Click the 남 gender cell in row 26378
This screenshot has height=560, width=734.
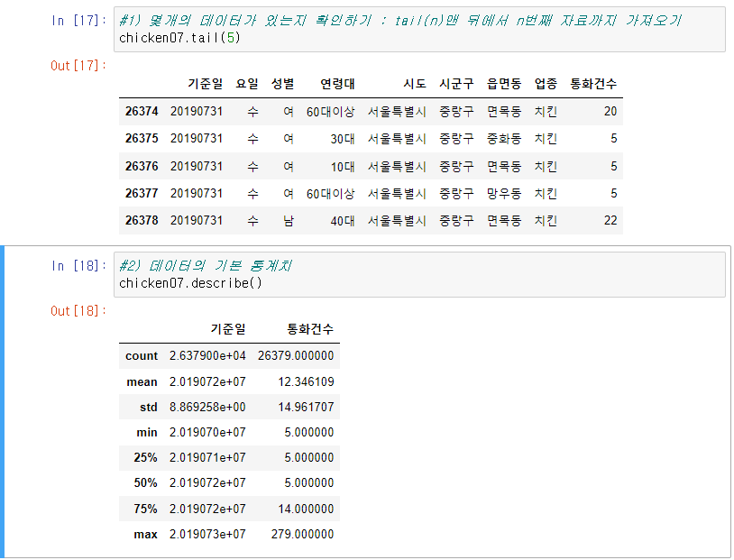coord(289,221)
